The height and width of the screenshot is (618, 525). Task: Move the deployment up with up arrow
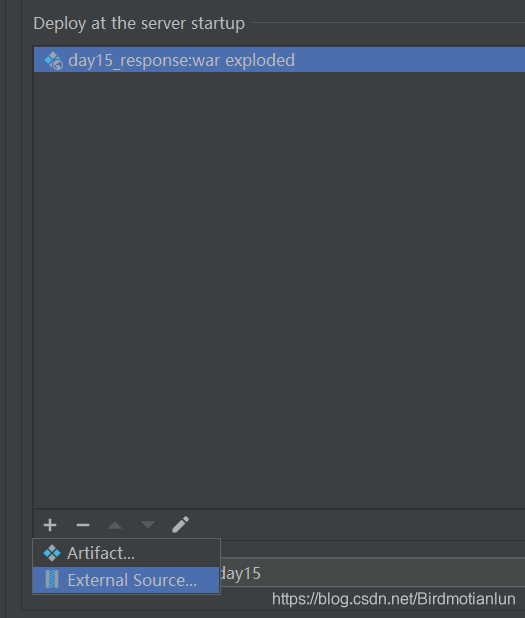115,525
